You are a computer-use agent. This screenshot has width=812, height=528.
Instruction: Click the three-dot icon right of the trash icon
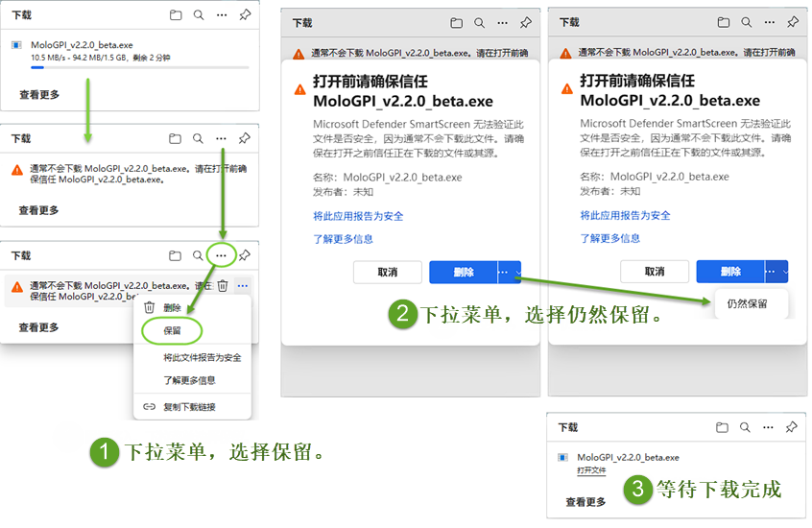tap(243, 285)
